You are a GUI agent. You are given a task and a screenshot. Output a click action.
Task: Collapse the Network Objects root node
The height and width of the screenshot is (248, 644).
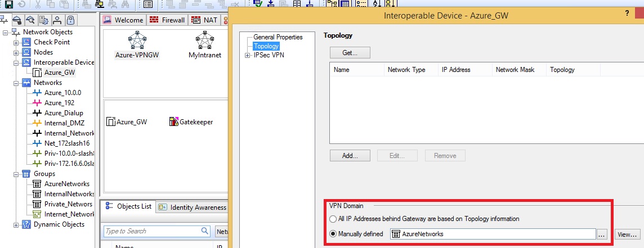tap(5, 32)
